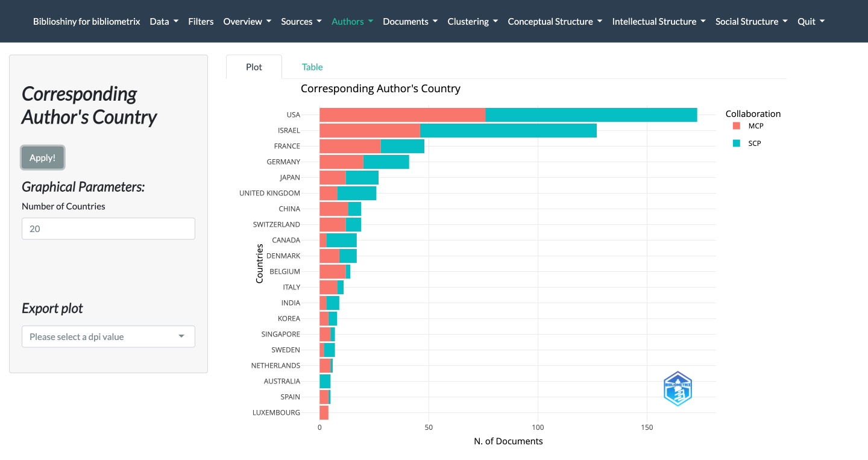Click the SCP teal legend swatch
This screenshot has height=460, width=868.
736,143
